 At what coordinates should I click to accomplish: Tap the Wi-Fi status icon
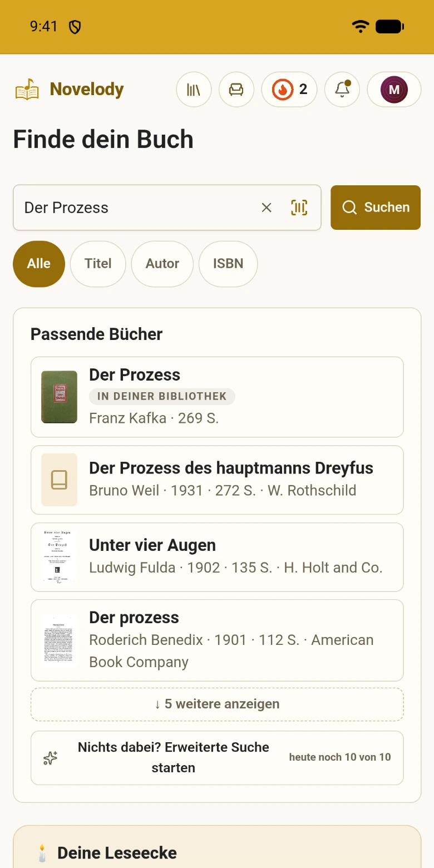point(361,26)
